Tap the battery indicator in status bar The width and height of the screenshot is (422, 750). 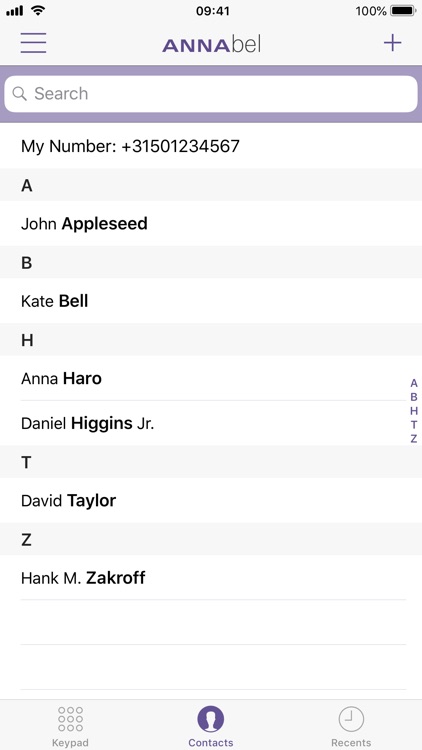click(x=403, y=11)
